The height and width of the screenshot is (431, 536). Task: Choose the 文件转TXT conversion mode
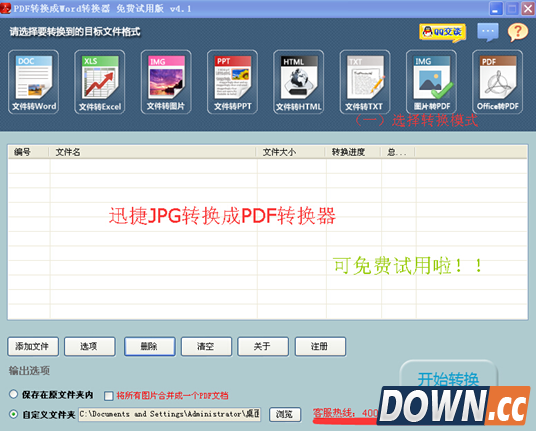point(365,82)
